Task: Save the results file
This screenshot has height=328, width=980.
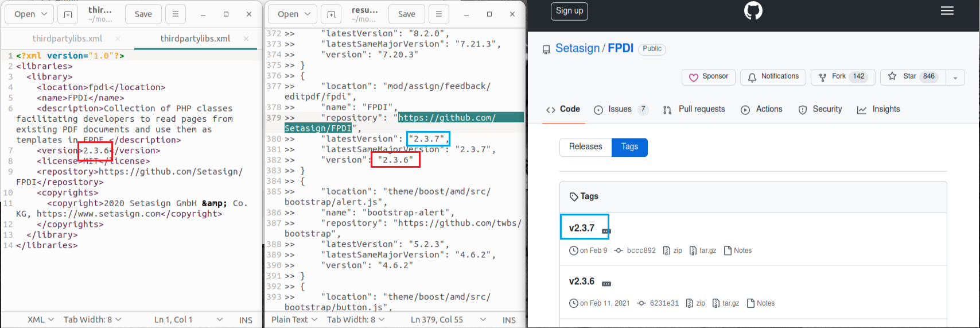Action: pyautogui.click(x=407, y=14)
